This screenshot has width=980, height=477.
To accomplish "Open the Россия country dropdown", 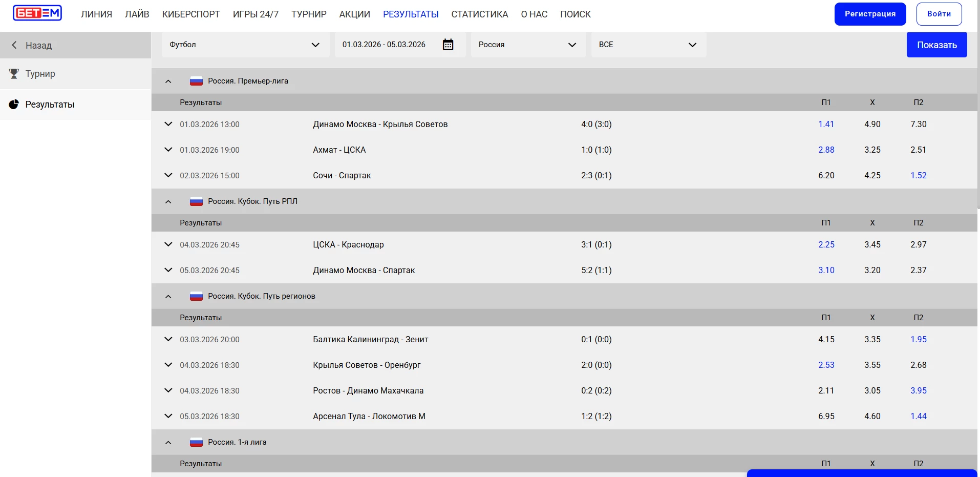I will 527,45.
